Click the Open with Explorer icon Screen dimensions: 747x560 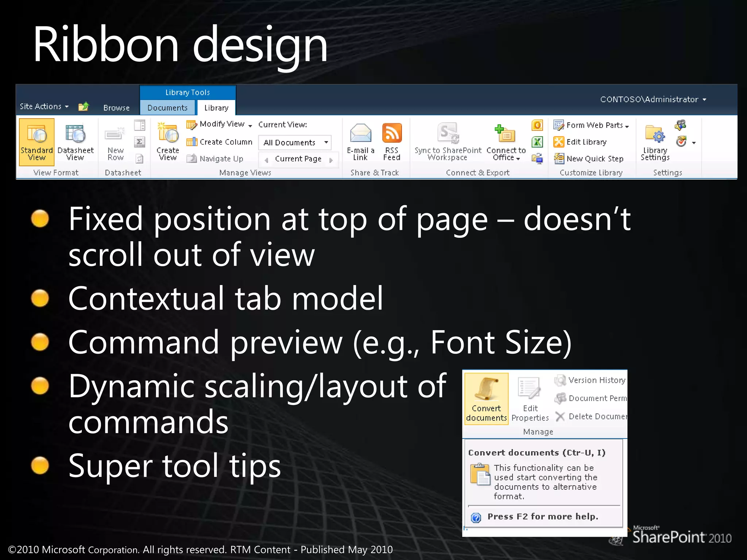pyautogui.click(x=537, y=159)
